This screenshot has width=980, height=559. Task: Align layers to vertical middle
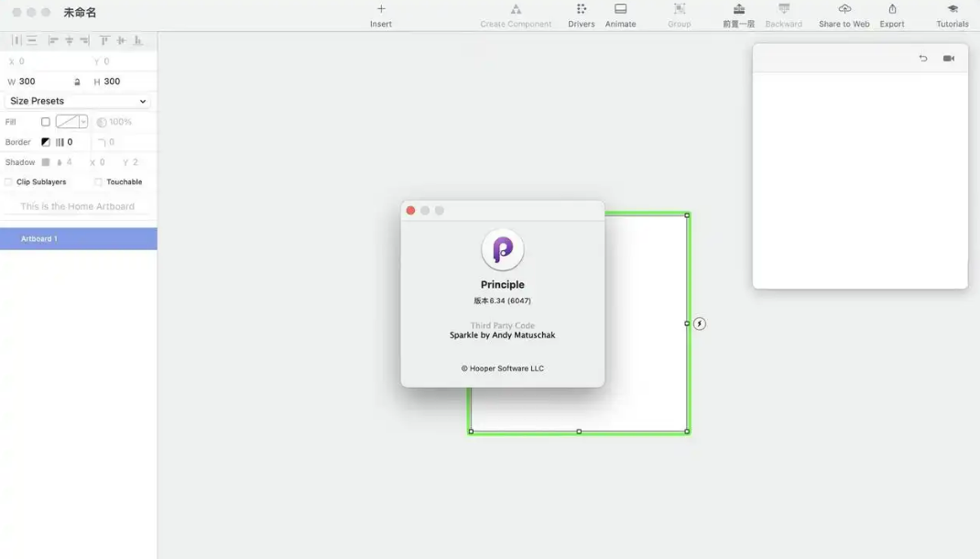pyautogui.click(x=121, y=40)
